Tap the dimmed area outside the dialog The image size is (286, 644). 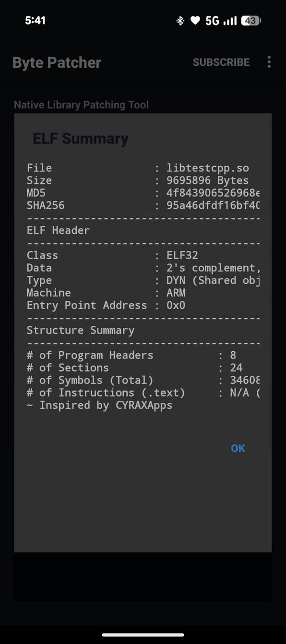click(x=143, y=577)
